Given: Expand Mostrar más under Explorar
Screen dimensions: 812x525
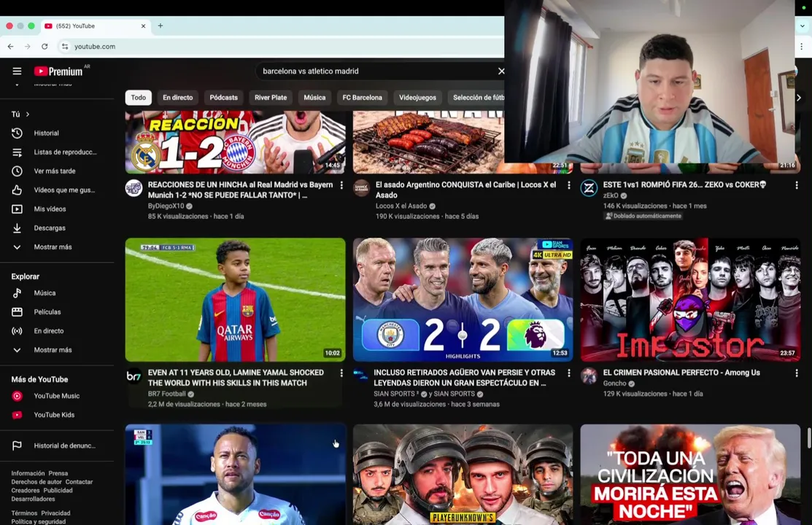Looking at the screenshot, I should tap(57, 350).
